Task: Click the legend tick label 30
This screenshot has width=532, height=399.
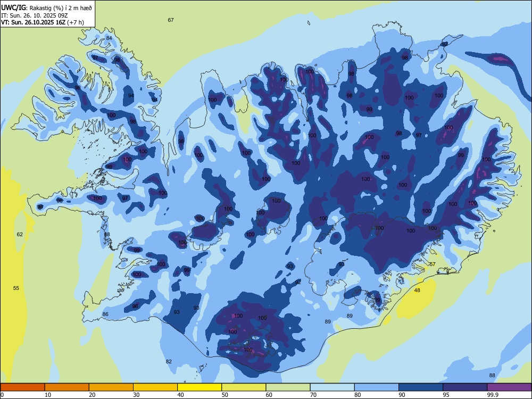Action: click(136, 395)
